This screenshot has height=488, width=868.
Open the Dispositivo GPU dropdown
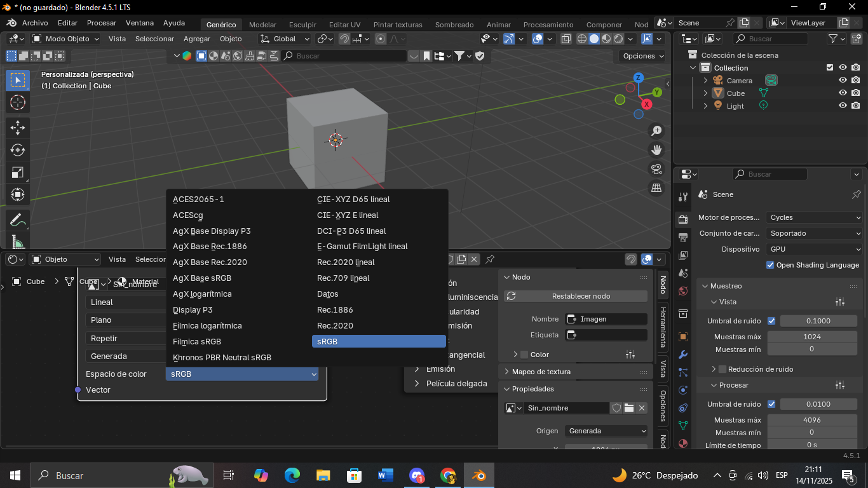click(814, 249)
